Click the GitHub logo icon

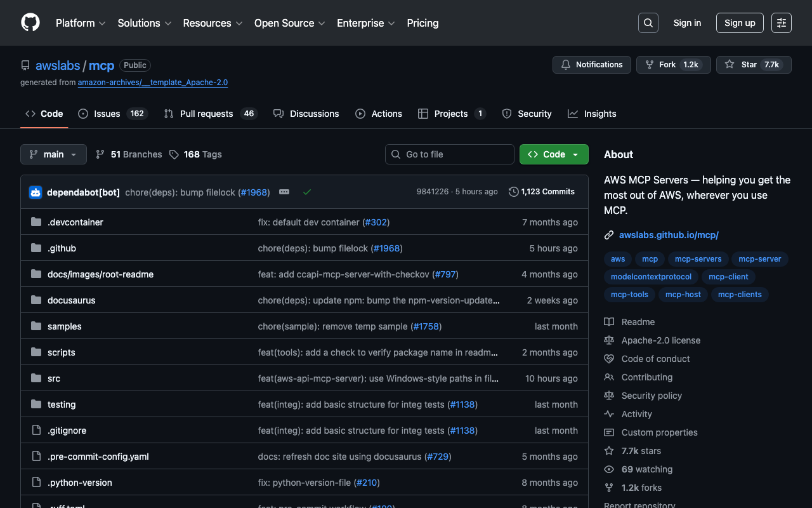coord(30,23)
